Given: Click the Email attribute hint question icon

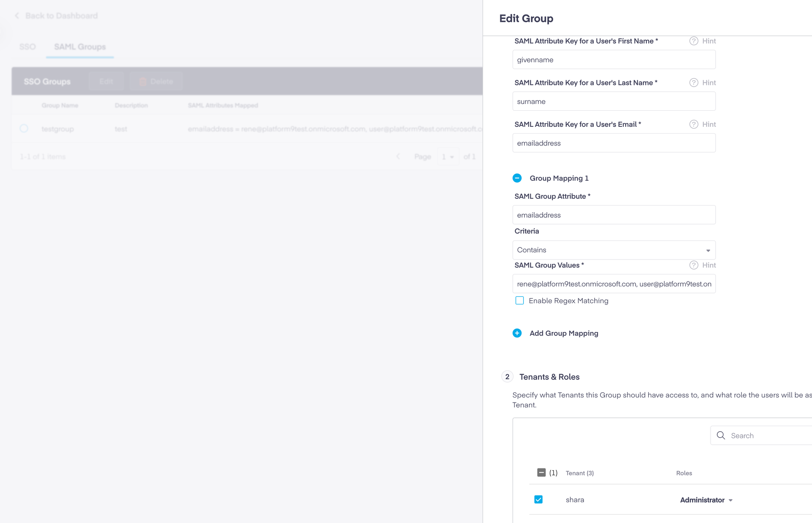Looking at the screenshot, I should pos(694,124).
